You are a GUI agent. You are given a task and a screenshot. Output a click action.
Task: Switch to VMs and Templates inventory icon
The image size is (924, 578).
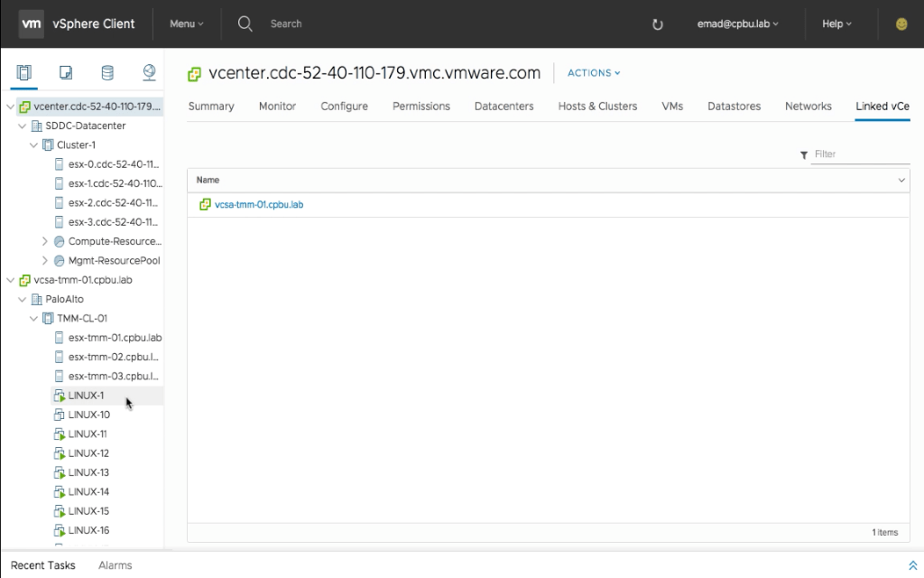tap(66, 72)
